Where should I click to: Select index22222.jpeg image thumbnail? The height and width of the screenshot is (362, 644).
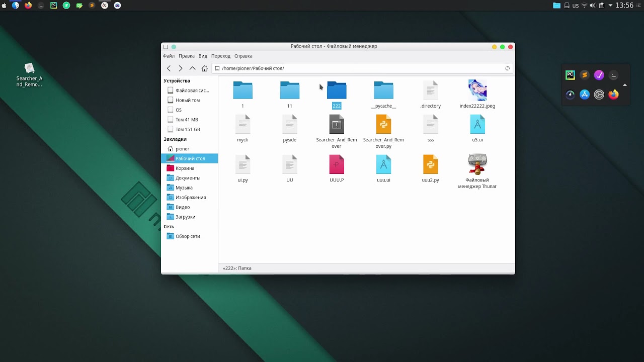click(x=477, y=90)
